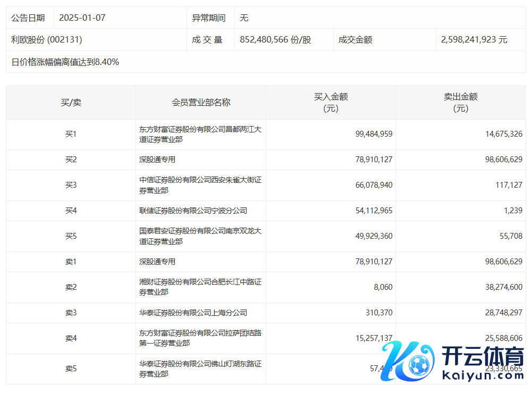The image size is (532, 393).
Task: Click the 买入金额 (元) column header
Action: [331, 103]
